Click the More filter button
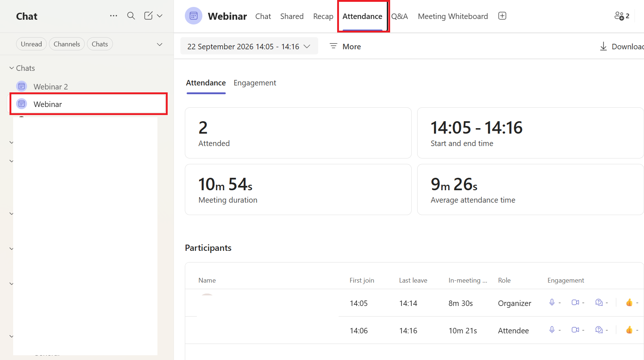Screen dimensions: 644x360 point(345,46)
